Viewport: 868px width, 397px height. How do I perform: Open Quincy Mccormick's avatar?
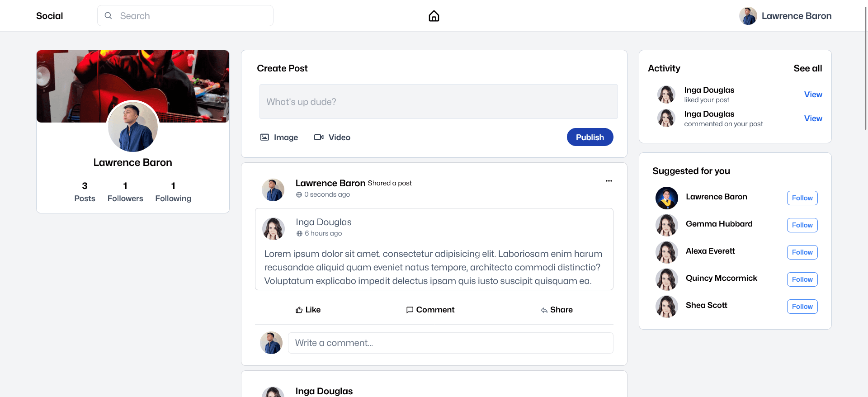(667, 279)
